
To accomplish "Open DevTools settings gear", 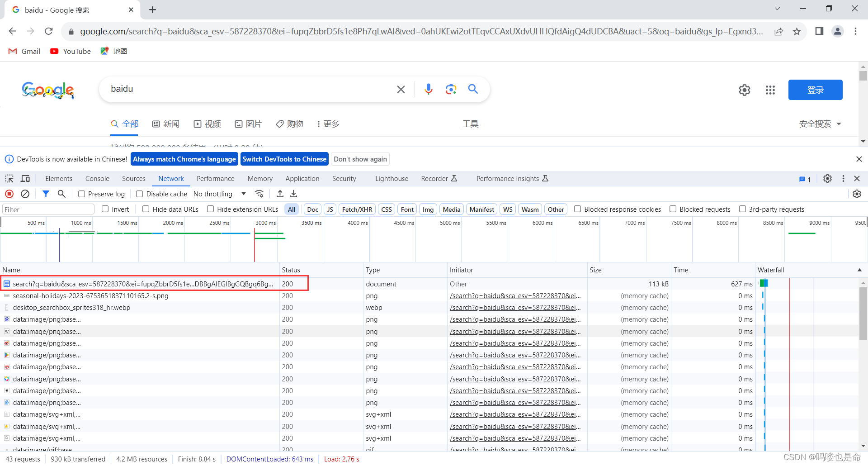I will (x=827, y=179).
